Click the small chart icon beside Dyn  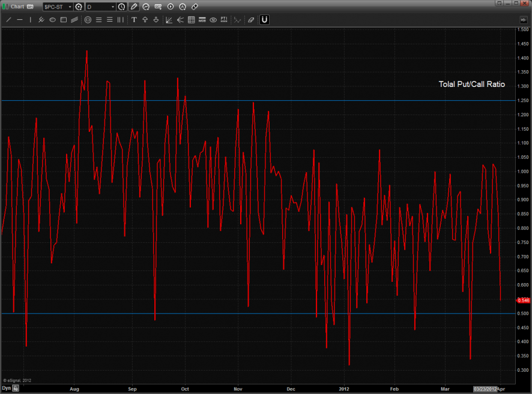(x=16, y=389)
